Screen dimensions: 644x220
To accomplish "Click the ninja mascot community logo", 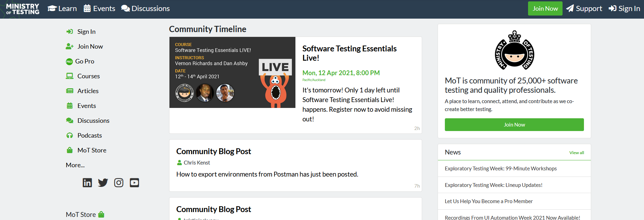I will pos(514,50).
